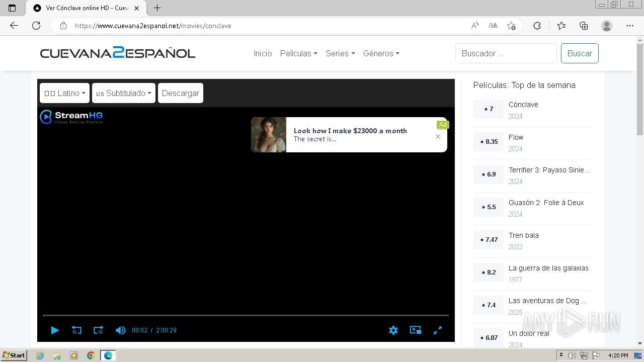Open Guasón 2: Folie à Deux
The image size is (644, 362).
(x=546, y=203)
